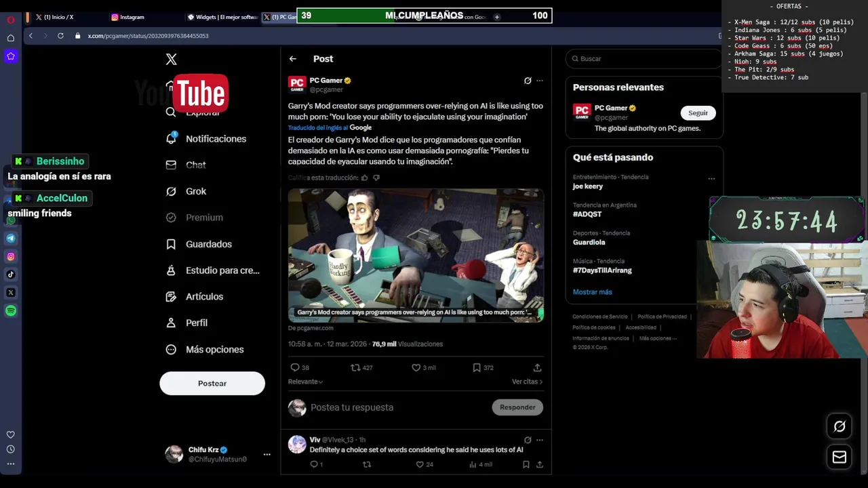Repost Viv's reply

click(x=367, y=464)
